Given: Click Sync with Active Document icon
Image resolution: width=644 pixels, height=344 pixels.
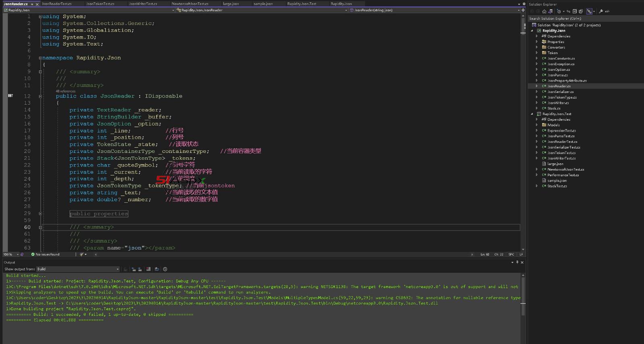Looking at the screenshot, I should click(x=568, y=11).
